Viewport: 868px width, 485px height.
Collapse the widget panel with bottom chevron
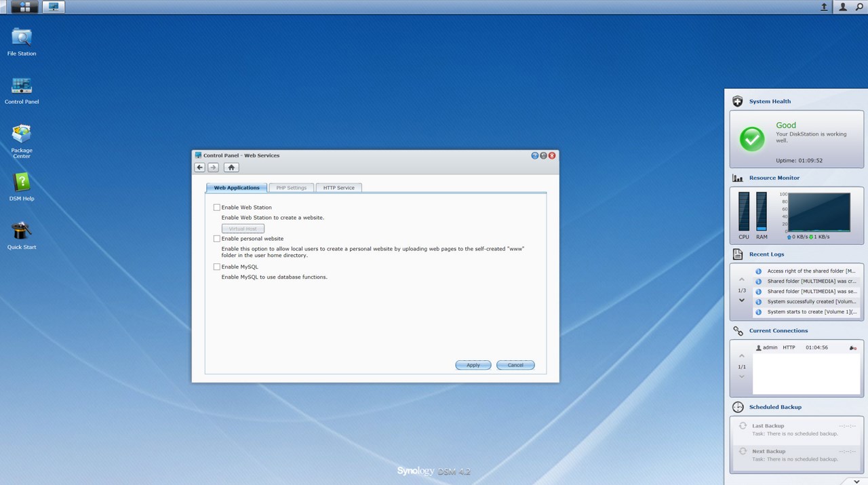[x=857, y=481]
